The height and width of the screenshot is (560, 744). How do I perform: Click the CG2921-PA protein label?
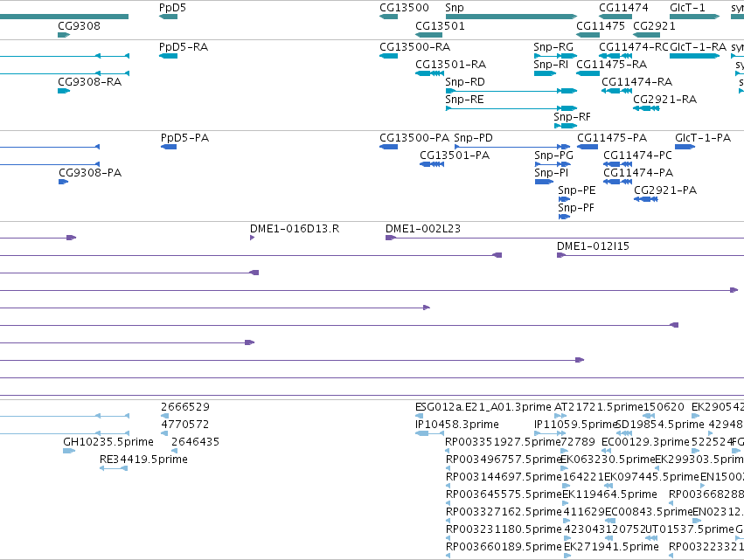click(665, 190)
